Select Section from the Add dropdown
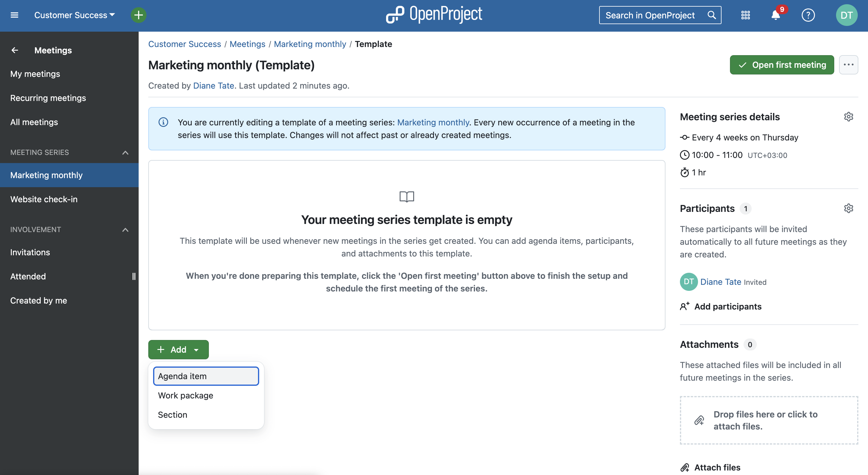 click(x=173, y=414)
